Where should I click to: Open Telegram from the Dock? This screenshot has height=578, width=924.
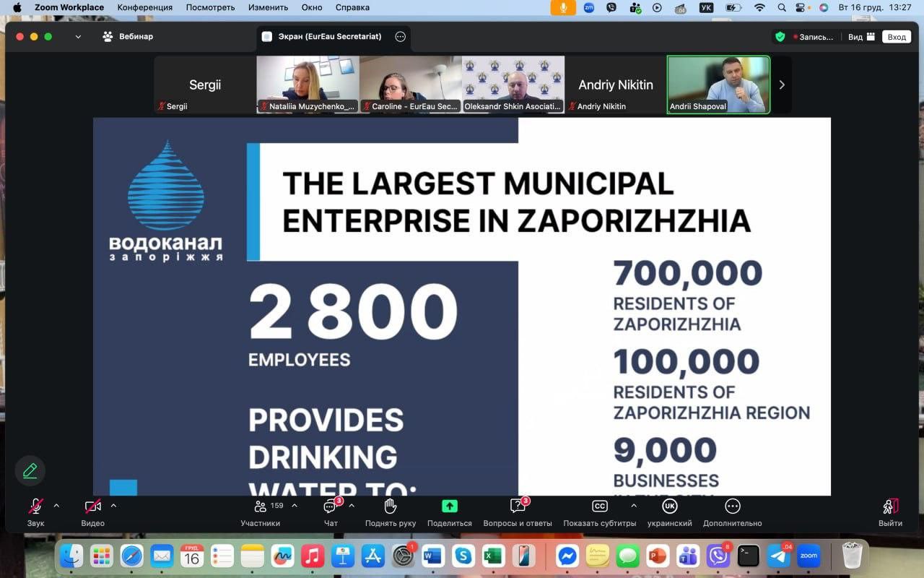(778, 556)
